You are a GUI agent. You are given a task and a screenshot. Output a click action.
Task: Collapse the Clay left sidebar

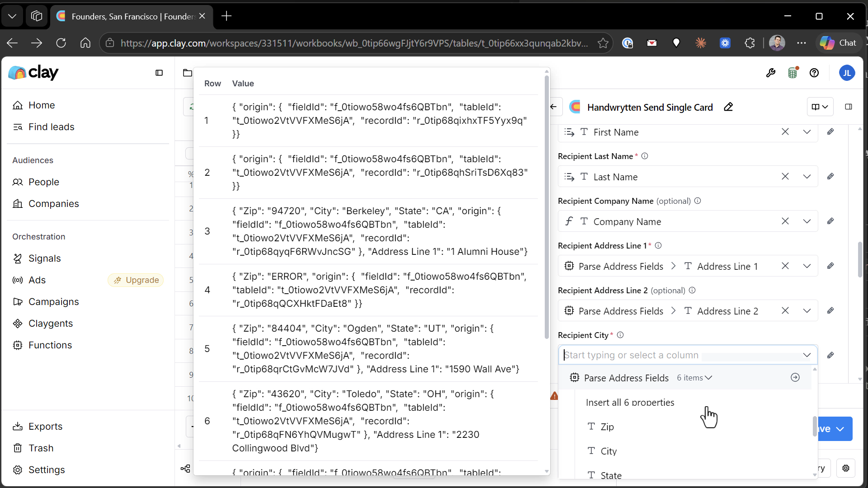coord(159,73)
